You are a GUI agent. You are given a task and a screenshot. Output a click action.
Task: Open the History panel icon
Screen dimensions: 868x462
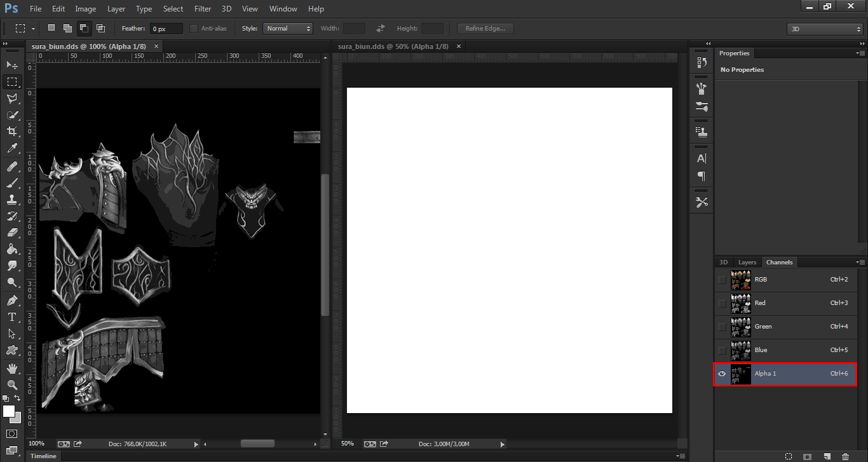point(702,62)
